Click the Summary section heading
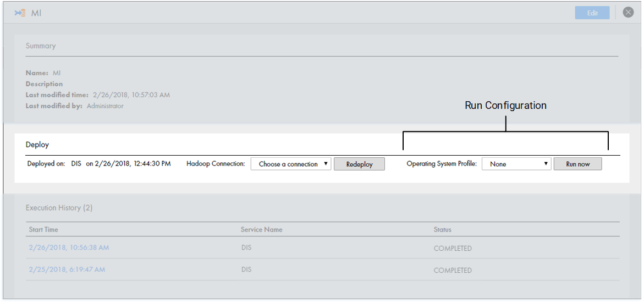 click(41, 46)
